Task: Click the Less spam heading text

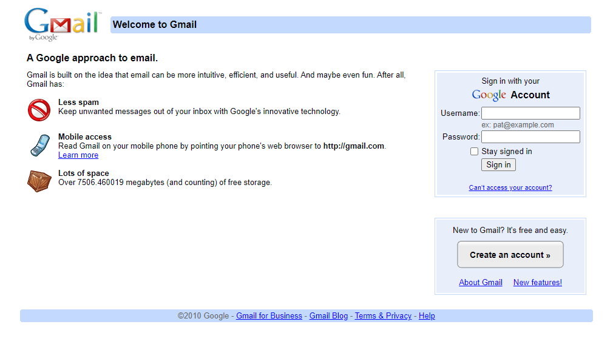Action: pos(78,103)
